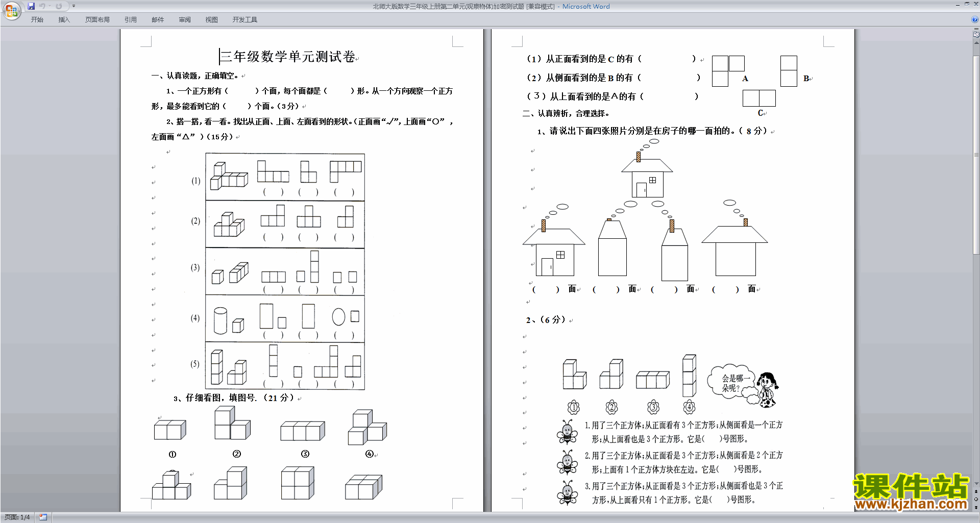The height and width of the screenshot is (523, 980).
Task: Open Word Help with the question mark icon
Action: 975,19
